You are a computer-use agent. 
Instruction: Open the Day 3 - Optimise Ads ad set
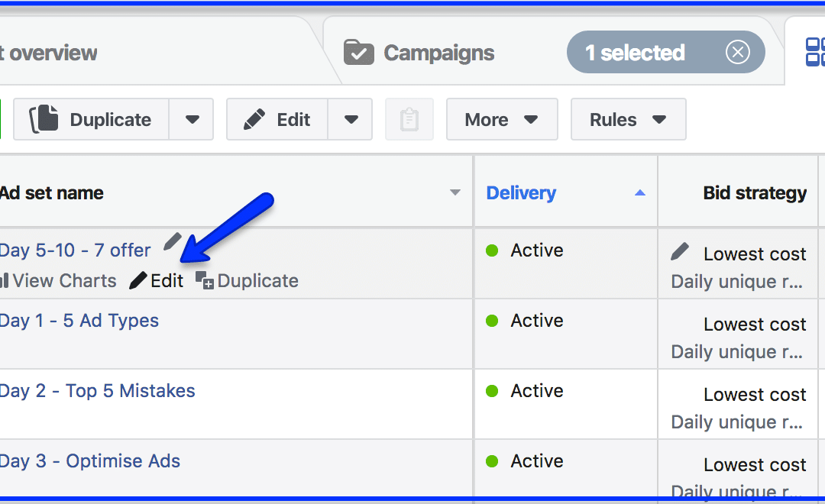[x=90, y=461]
